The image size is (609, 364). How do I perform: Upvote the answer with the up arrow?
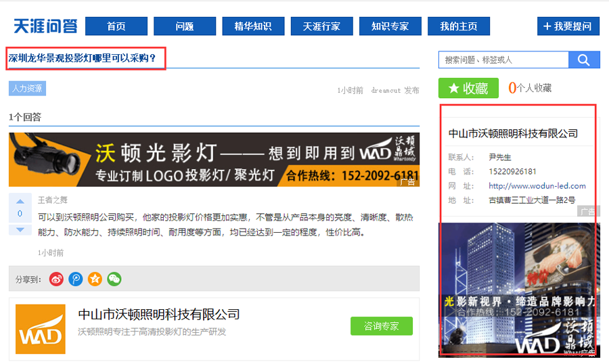[20, 201]
